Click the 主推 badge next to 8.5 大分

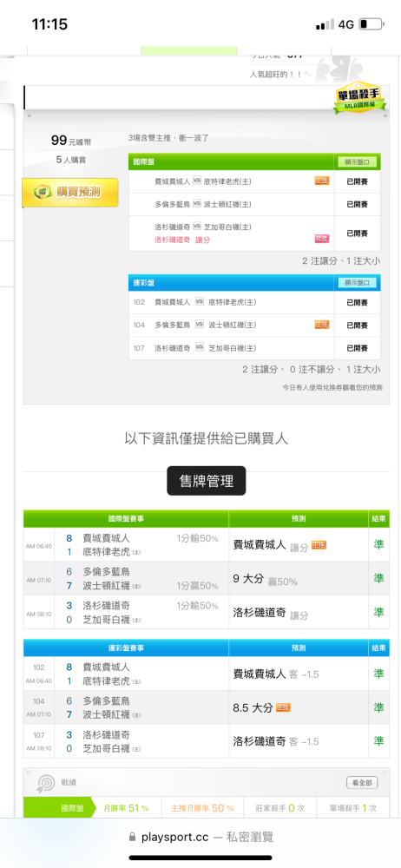283,707
